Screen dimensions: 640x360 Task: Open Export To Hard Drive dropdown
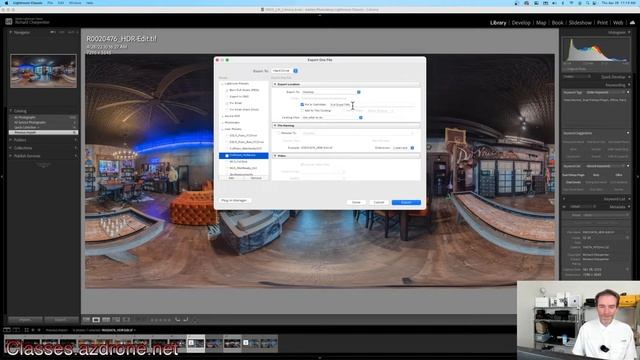click(285, 71)
